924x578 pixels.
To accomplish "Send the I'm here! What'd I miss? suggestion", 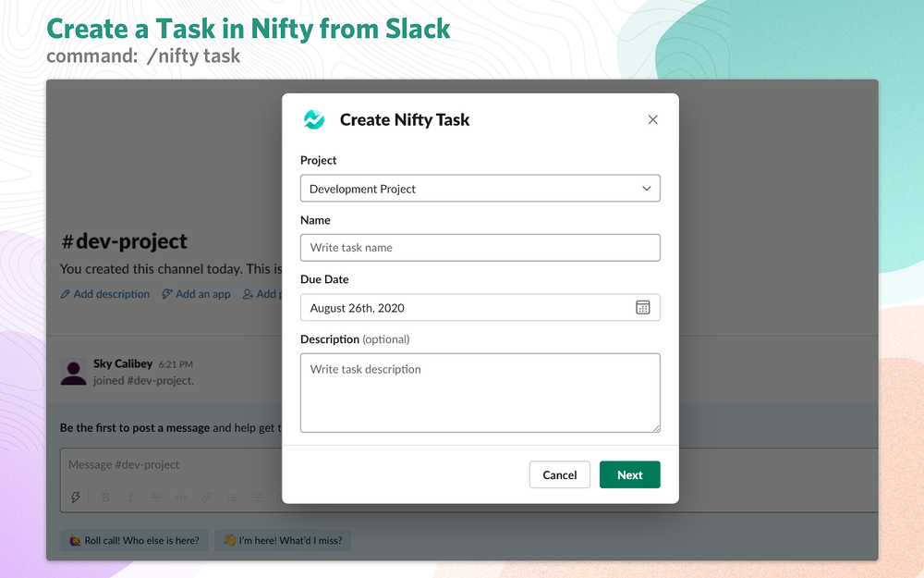I will pyautogui.click(x=283, y=540).
